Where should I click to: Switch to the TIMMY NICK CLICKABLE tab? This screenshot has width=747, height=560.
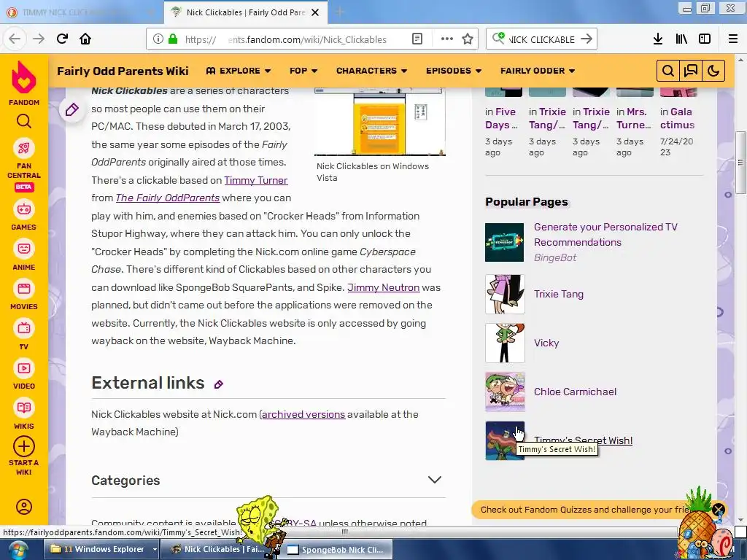81,12
